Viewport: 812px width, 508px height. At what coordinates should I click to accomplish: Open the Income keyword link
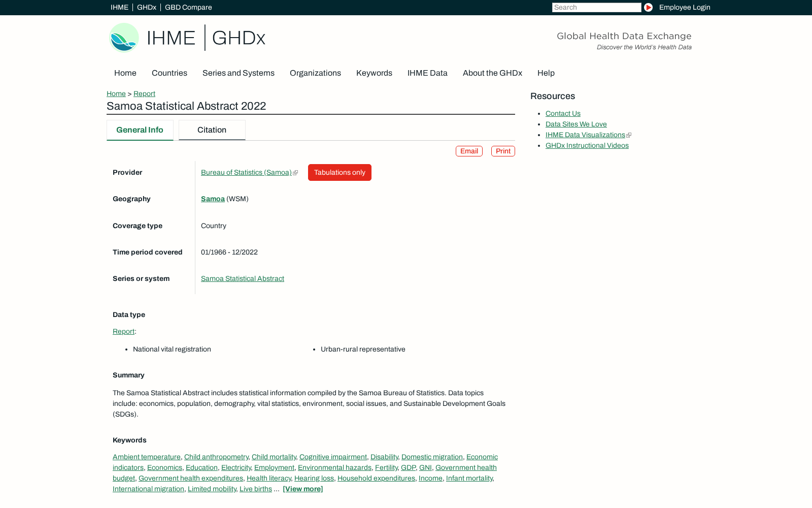430,479
